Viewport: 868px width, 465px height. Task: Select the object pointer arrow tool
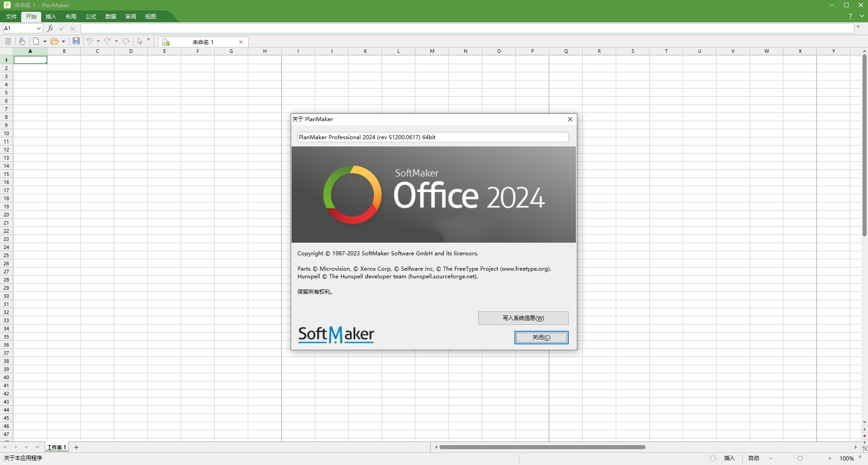[x=140, y=41]
